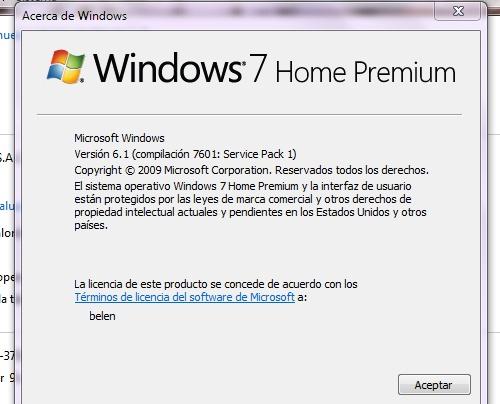This screenshot has height=404, width=500.
Task: Open the Términos de licencia del software link
Action: click(185, 297)
